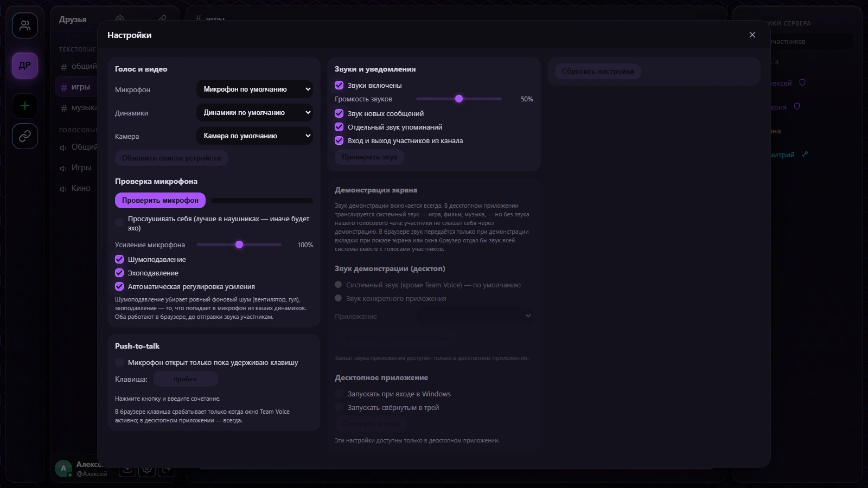Screen dimensions: 868x488
Task: Click the green plus add server icon
Action: click(25, 106)
